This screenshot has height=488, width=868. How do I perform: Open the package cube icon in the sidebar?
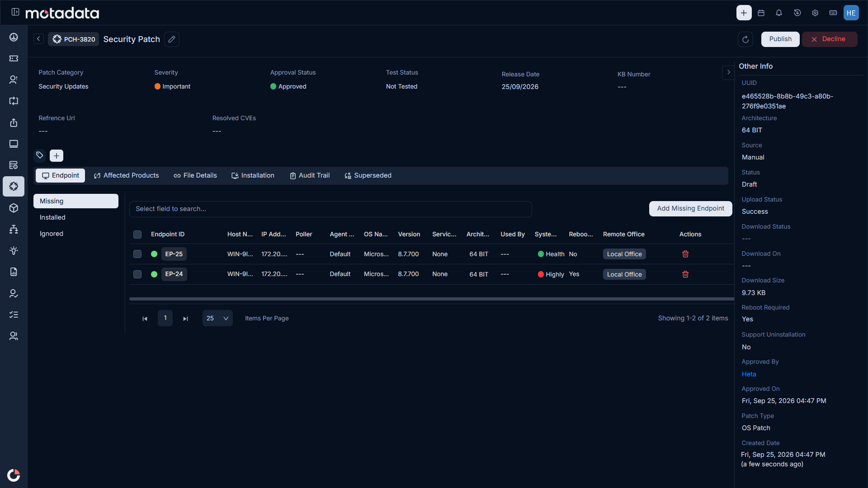coord(14,208)
